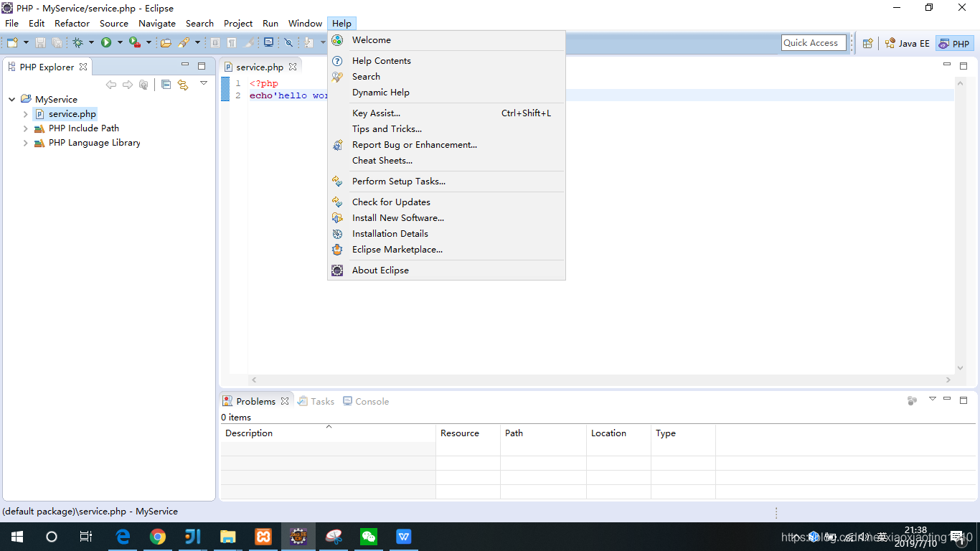980x551 pixels.
Task: Click Collapse All icon in PHP Explorer
Action: 166,85
